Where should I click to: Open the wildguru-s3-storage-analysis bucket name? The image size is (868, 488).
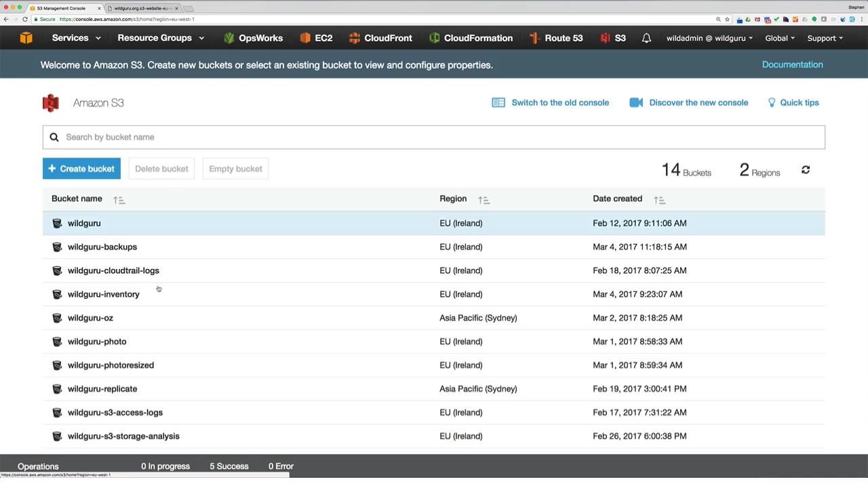(x=123, y=436)
